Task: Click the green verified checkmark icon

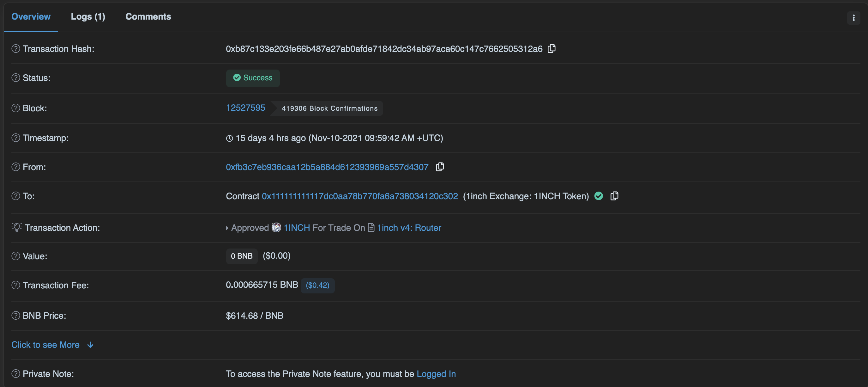Action: pyautogui.click(x=599, y=196)
